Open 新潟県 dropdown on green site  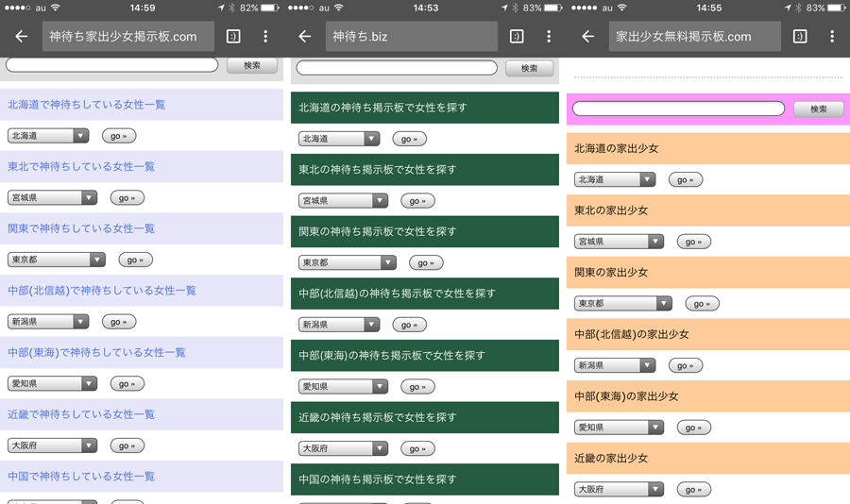339,325
